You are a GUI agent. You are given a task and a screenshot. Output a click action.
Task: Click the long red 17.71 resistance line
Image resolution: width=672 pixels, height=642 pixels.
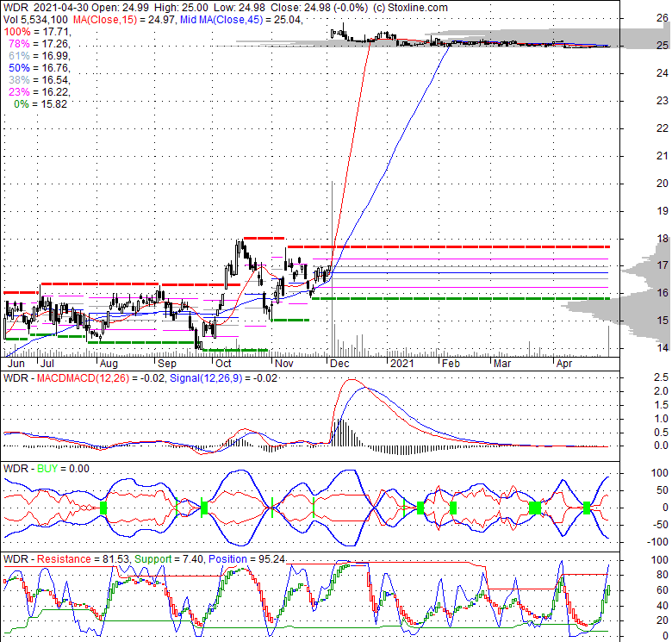[448, 246]
